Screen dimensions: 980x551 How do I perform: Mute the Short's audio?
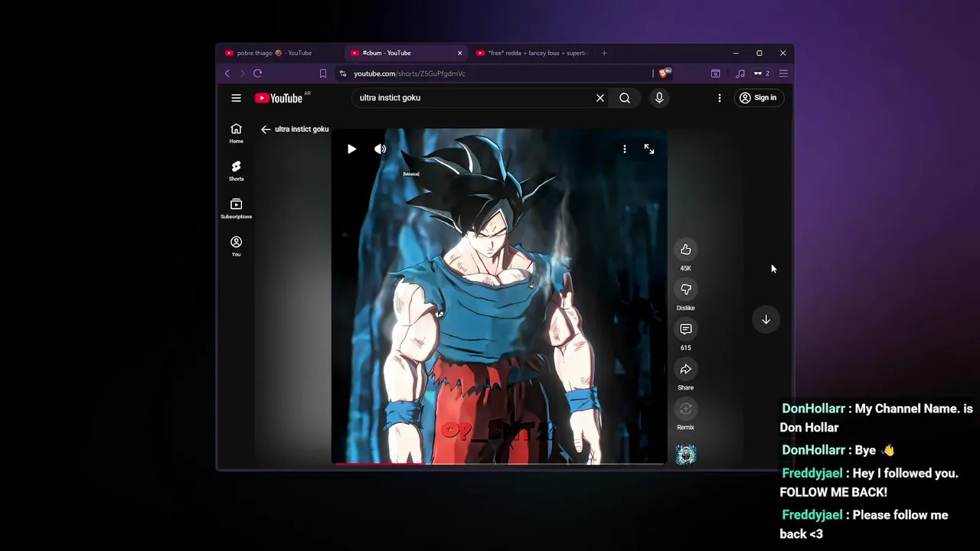click(380, 149)
